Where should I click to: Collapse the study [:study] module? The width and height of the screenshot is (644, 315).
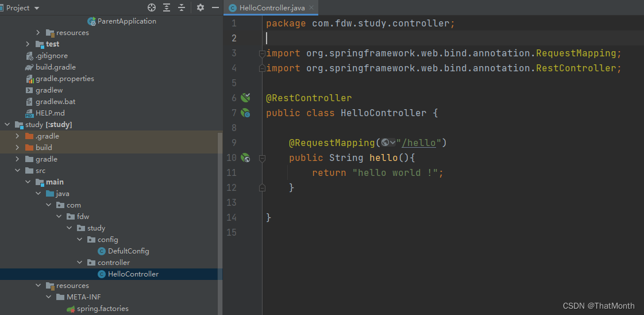coord(7,124)
